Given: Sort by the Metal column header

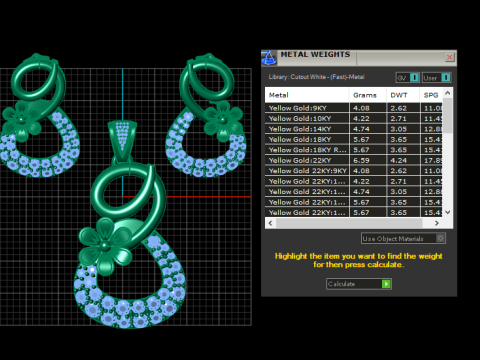Looking at the screenshot, I should click(x=307, y=95).
